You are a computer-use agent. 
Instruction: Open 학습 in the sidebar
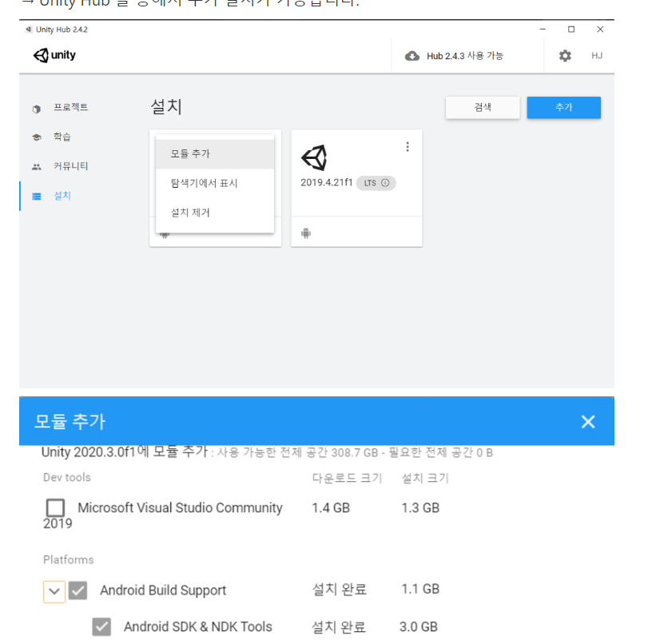click(62, 137)
